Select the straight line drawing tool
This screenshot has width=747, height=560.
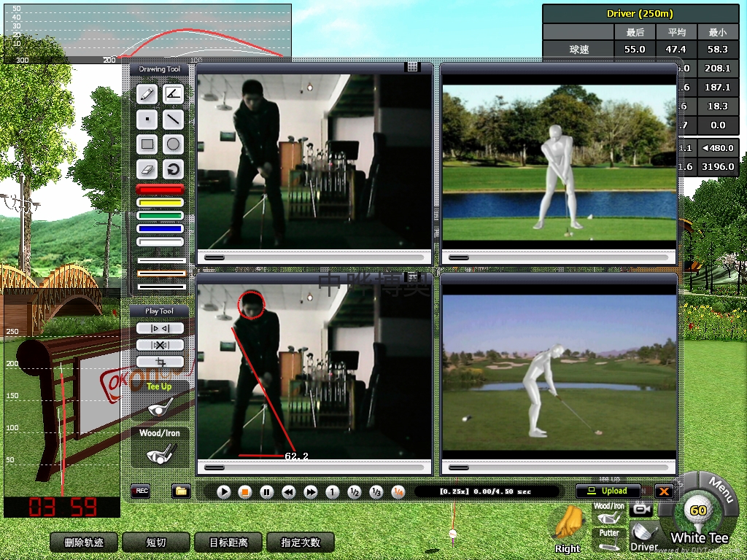173,119
